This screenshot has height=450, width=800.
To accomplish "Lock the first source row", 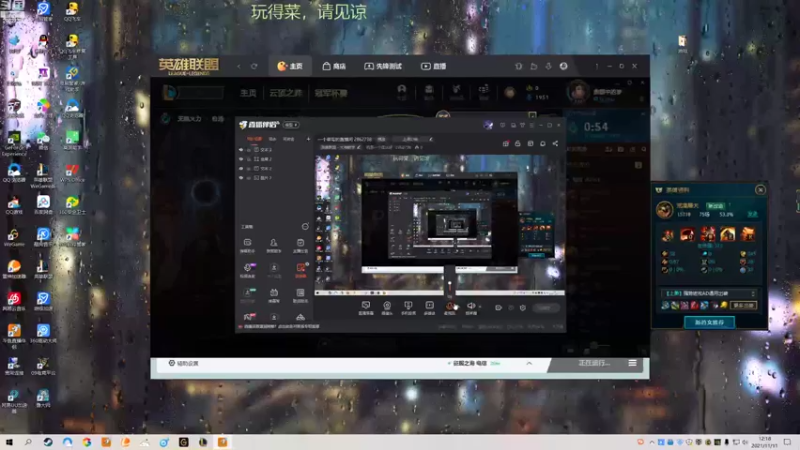I will coord(248,150).
